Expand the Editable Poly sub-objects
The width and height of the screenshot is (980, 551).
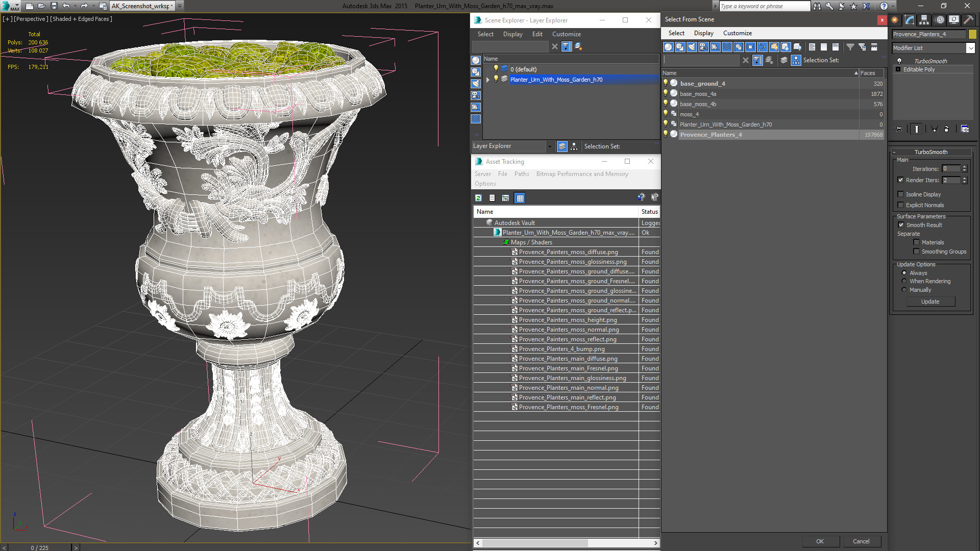[x=898, y=69]
